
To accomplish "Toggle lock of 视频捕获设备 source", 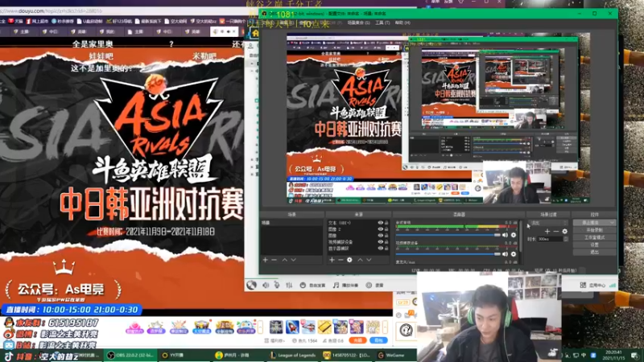I will [x=386, y=242].
